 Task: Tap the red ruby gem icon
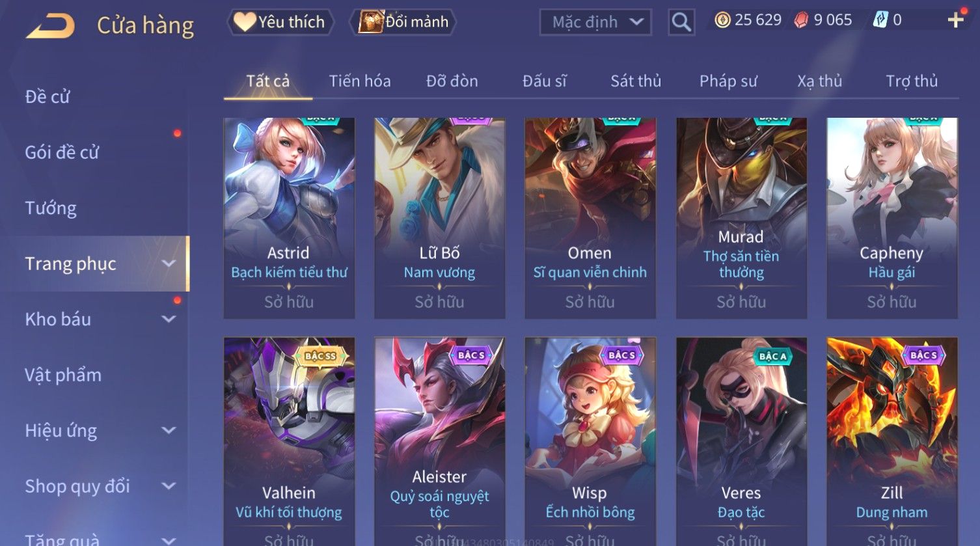point(801,20)
